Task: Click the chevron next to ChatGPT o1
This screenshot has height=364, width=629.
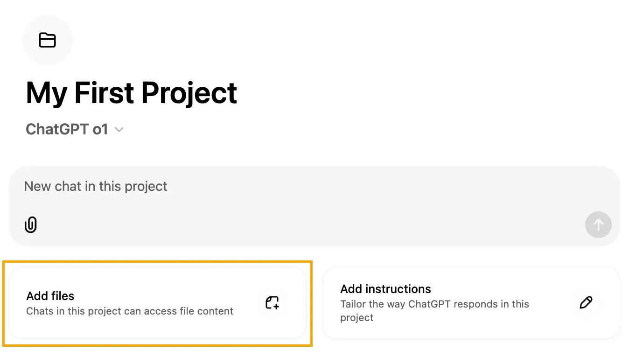Action: coord(119,130)
